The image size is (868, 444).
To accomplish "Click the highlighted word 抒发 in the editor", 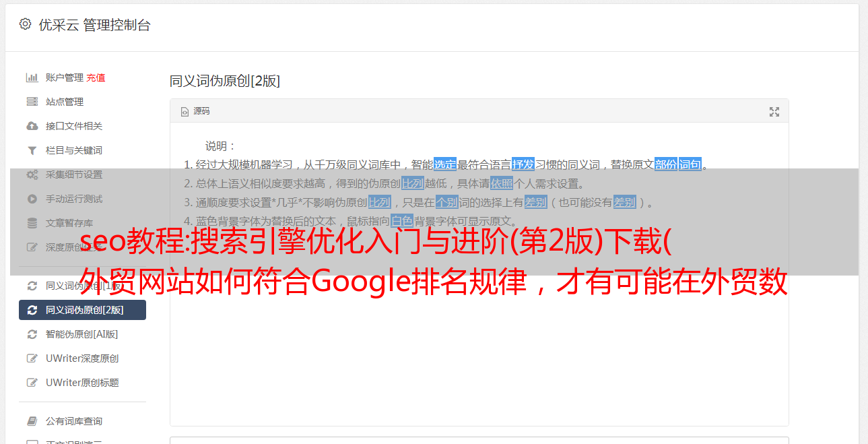I will (x=523, y=164).
